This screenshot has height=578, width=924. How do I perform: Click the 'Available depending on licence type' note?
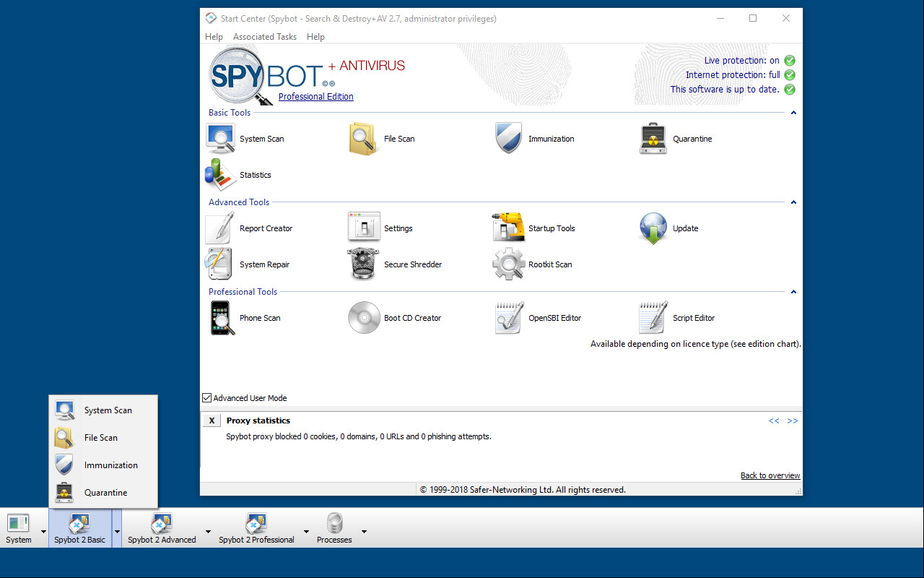pyautogui.click(x=696, y=344)
